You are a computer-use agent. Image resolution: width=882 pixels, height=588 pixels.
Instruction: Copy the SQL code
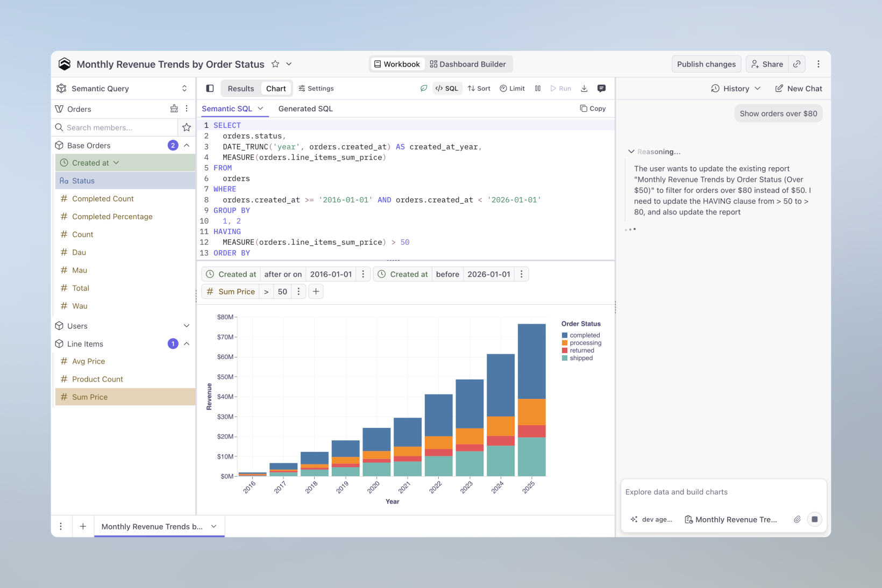pos(593,109)
